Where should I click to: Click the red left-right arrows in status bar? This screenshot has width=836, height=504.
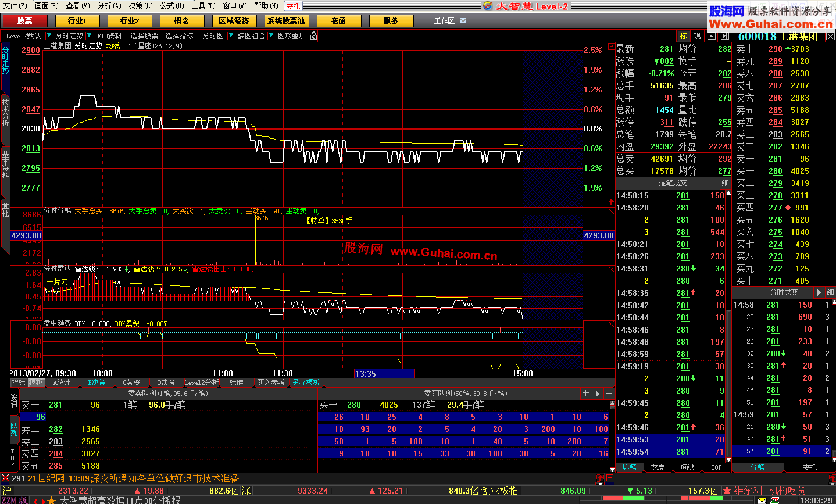pos(38,500)
